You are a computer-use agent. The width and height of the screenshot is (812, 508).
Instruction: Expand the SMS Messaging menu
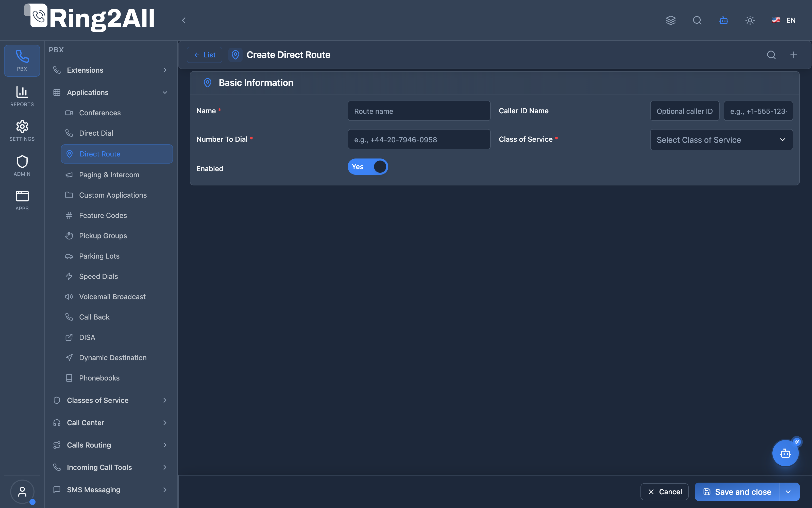[x=110, y=489]
